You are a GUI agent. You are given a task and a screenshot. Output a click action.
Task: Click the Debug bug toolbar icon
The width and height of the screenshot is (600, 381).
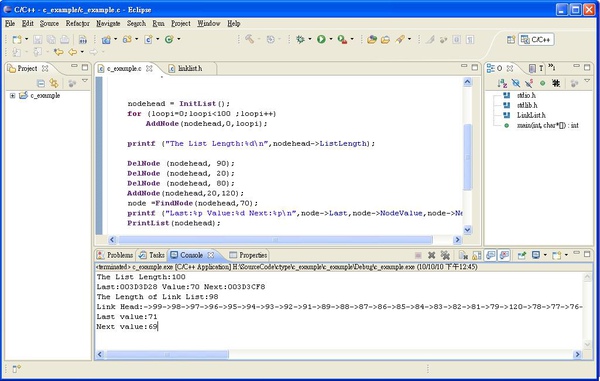[300, 39]
